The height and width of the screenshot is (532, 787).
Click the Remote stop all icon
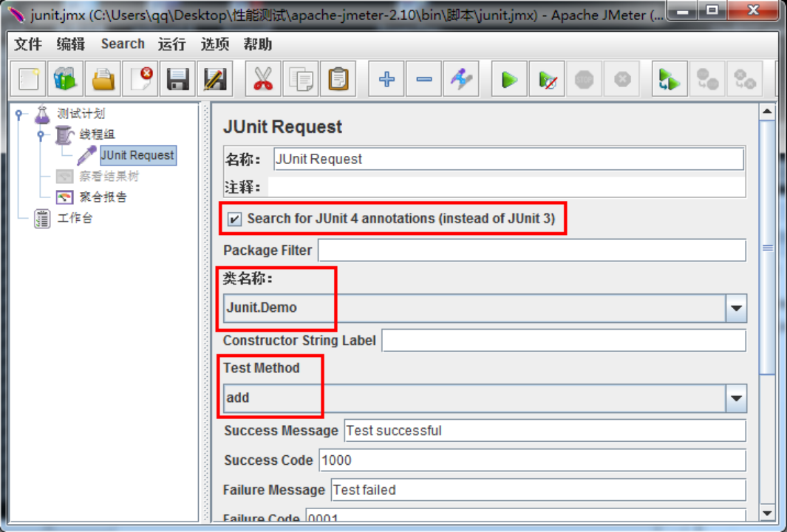click(707, 79)
